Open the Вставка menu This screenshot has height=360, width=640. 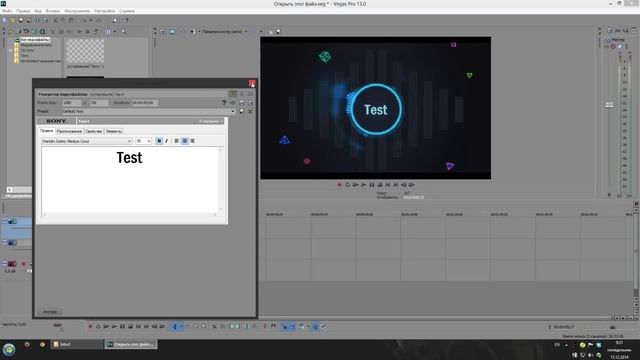(53, 11)
